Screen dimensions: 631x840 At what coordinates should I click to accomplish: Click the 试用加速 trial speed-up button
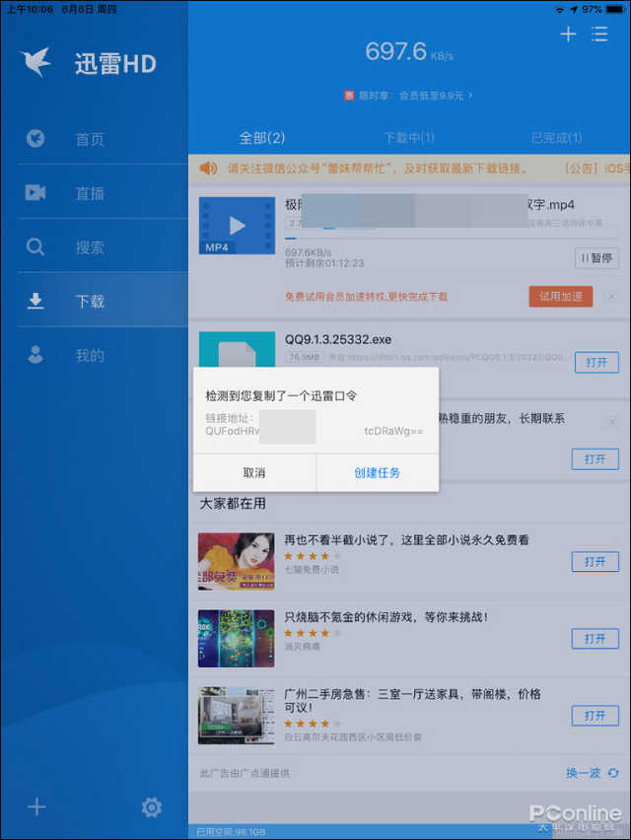[x=561, y=296]
